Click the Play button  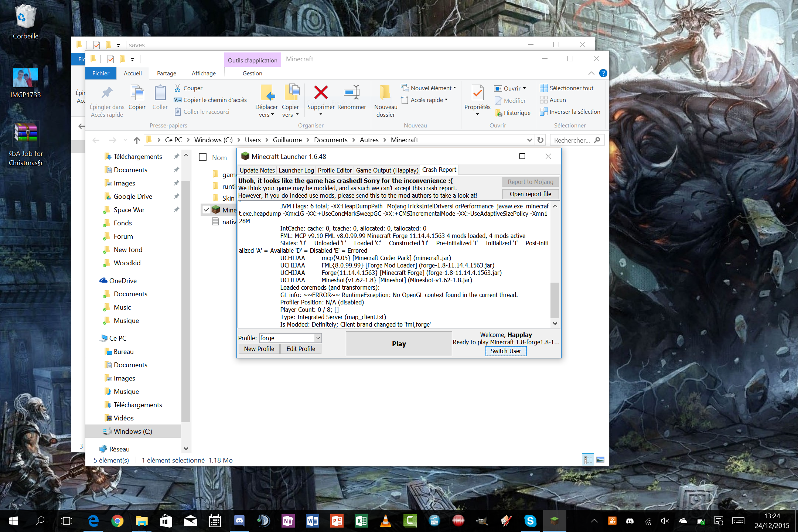[399, 344]
